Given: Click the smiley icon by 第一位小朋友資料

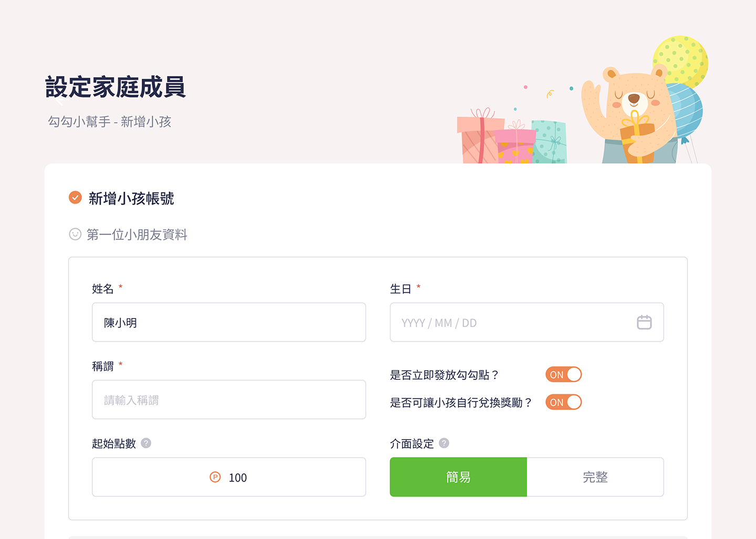Looking at the screenshot, I should pyautogui.click(x=75, y=234).
